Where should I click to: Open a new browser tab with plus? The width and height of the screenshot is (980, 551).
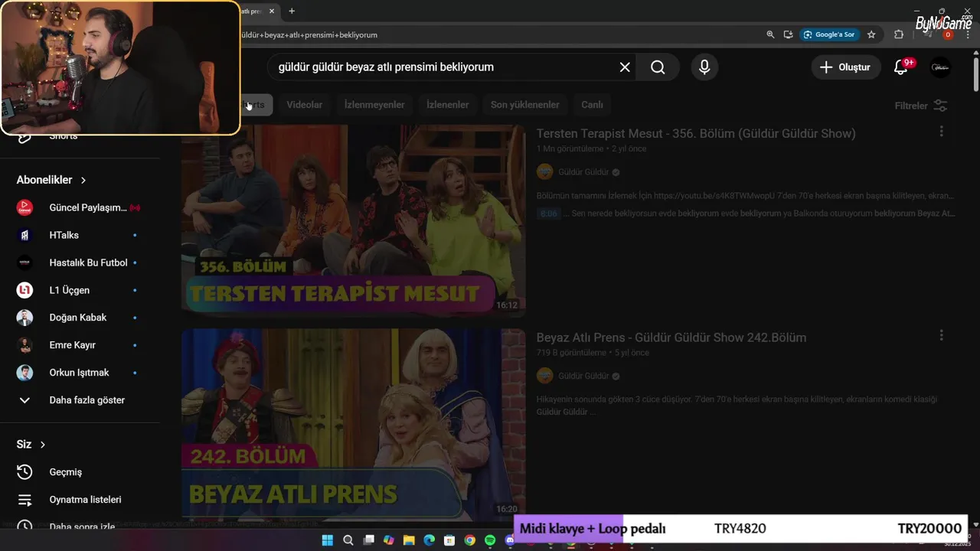coord(292,11)
